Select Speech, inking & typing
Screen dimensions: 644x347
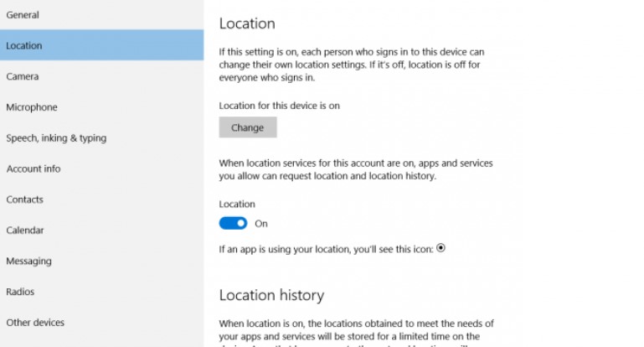56,138
